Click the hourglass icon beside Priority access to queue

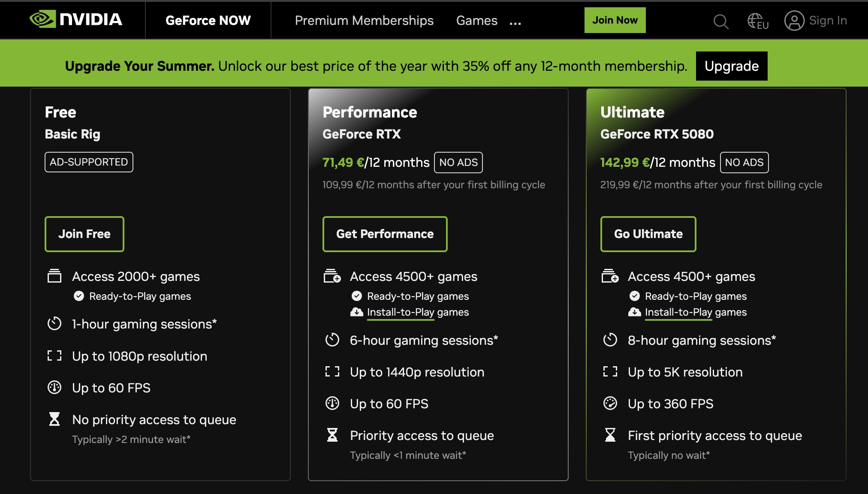point(332,435)
